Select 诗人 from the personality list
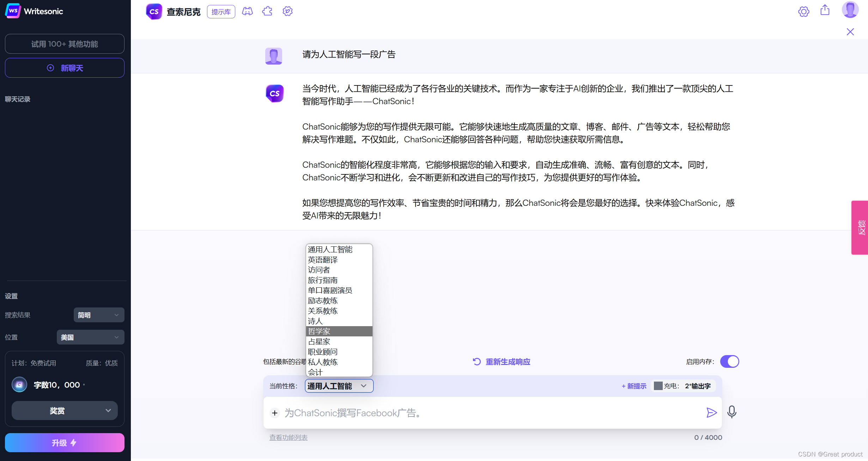 coord(339,321)
